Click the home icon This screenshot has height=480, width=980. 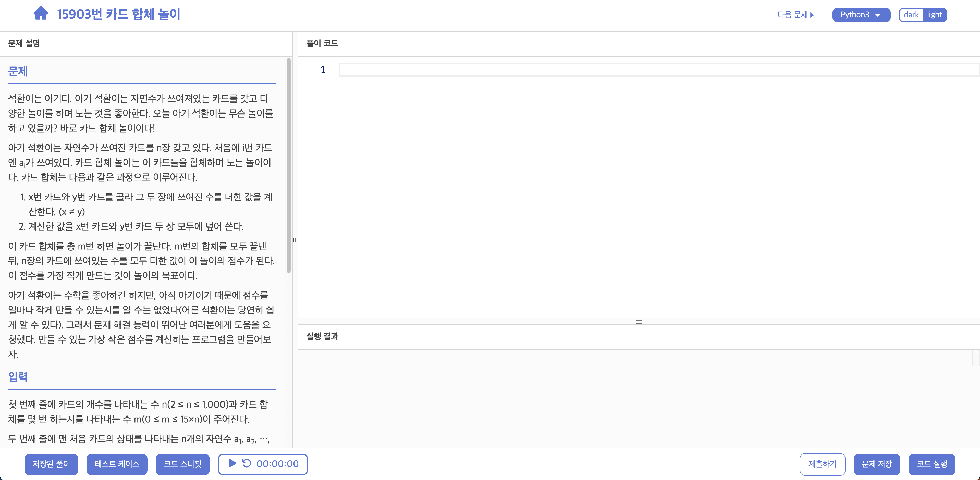pyautogui.click(x=41, y=14)
